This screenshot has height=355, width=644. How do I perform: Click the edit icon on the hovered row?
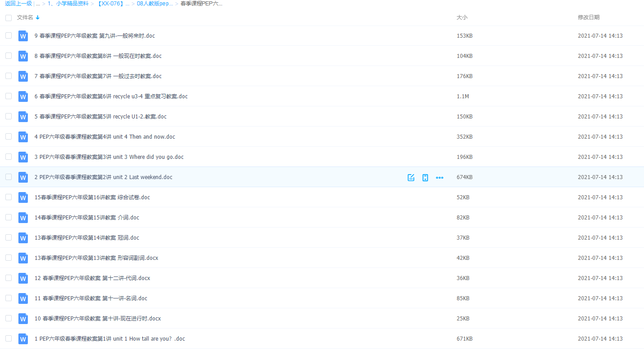point(410,177)
